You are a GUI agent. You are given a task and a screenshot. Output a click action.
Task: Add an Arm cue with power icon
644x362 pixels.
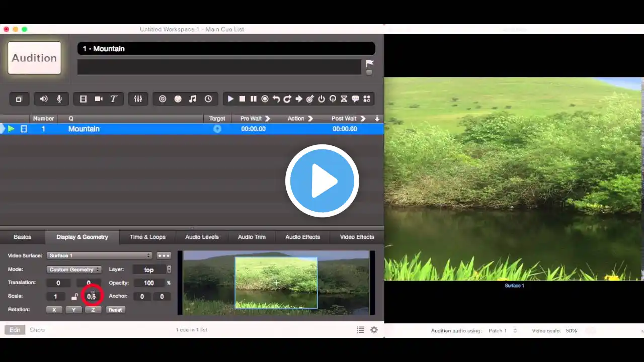click(x=321, y=99)
